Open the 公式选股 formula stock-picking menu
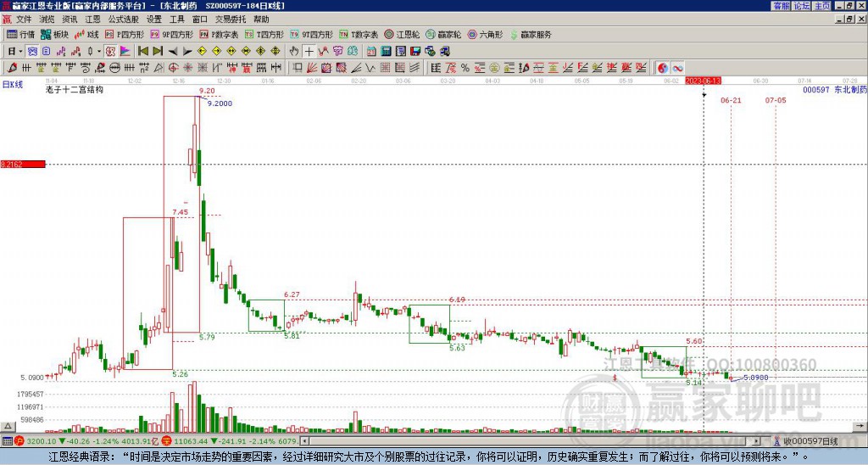 click(125, 19)
